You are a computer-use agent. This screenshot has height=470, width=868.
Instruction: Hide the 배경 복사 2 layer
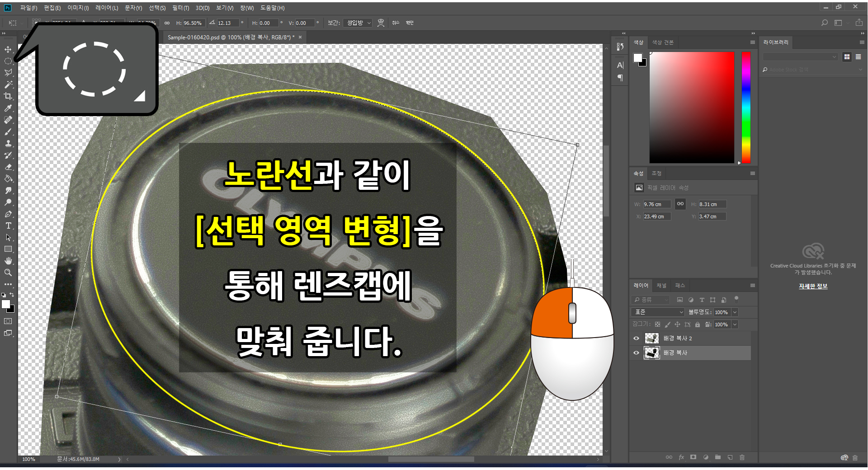click(x=636, y=338)
